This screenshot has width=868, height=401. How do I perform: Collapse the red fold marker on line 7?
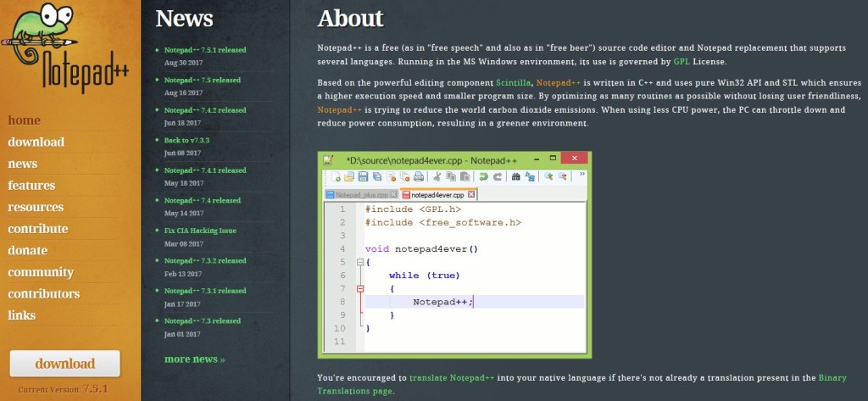(x=360, y=288)
